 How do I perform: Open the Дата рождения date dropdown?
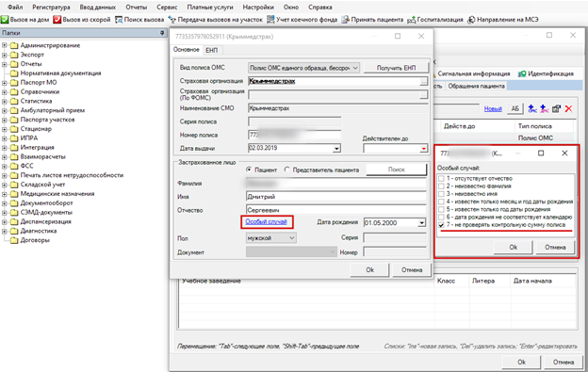(x=421, y=223)
